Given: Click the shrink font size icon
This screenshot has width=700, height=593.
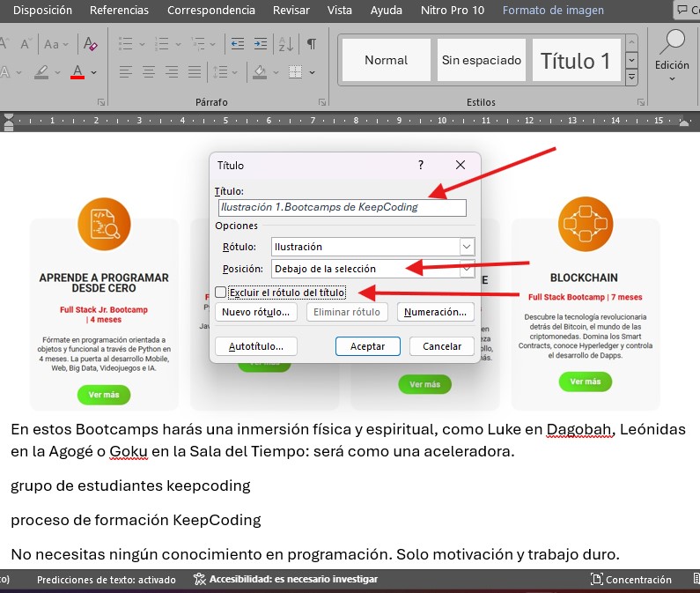Looking at the screenshot, I should (25, 44).
